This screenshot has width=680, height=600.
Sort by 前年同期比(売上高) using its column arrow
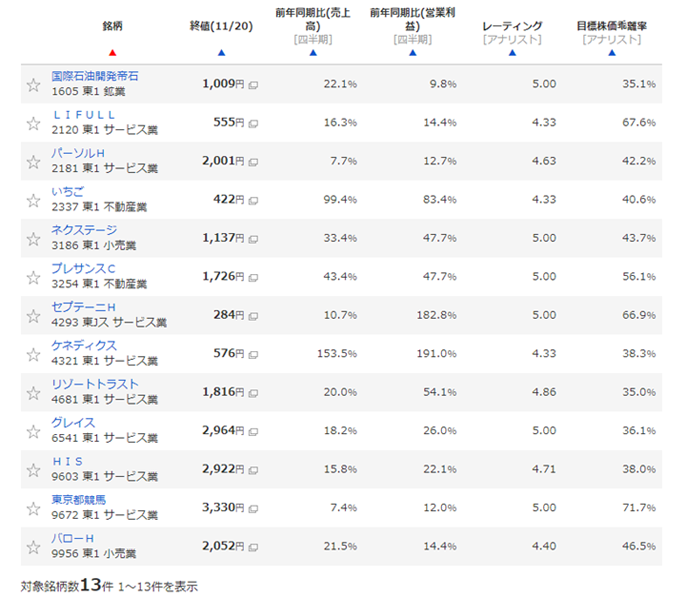coord(313,53)
